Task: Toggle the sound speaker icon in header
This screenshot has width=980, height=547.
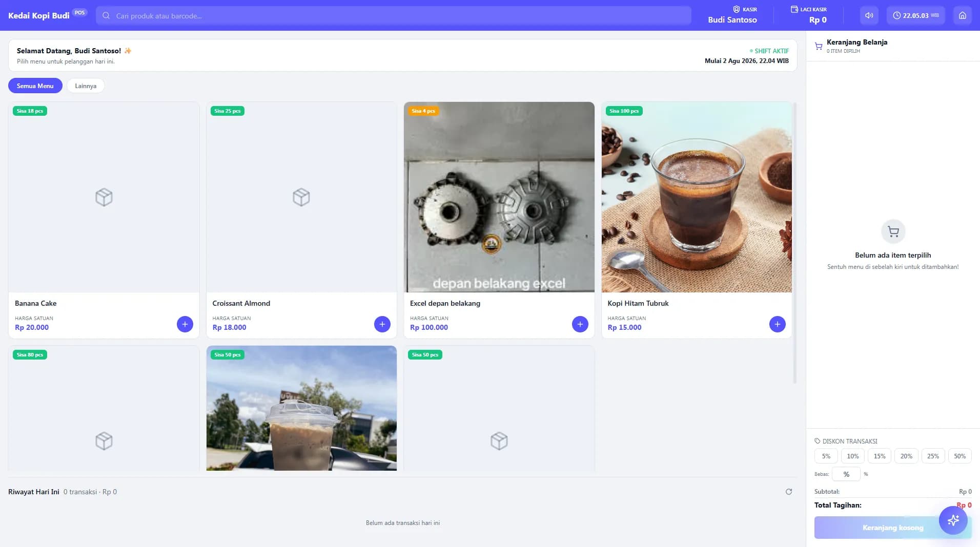Action: tap(869, 15)
